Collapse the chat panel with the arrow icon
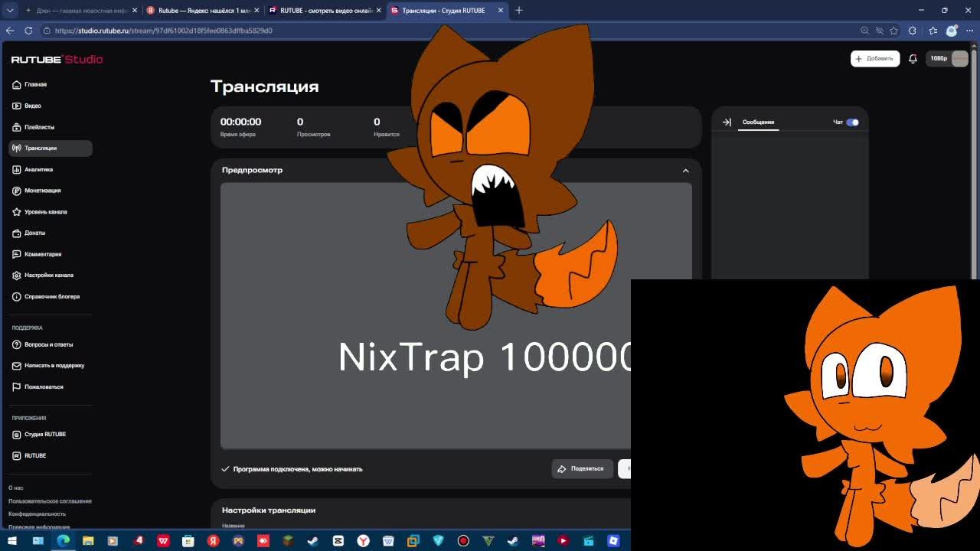 (727, 122)
